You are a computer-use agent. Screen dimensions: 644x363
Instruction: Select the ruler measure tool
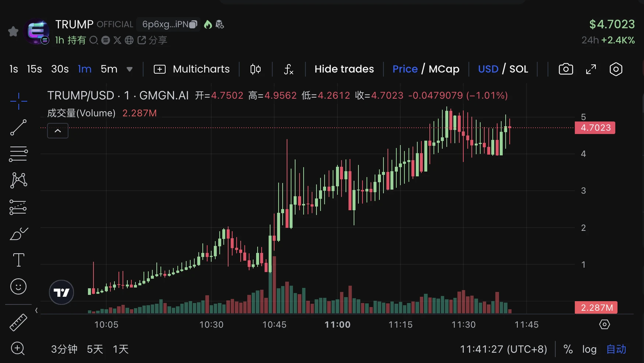[x=18, y=323]
